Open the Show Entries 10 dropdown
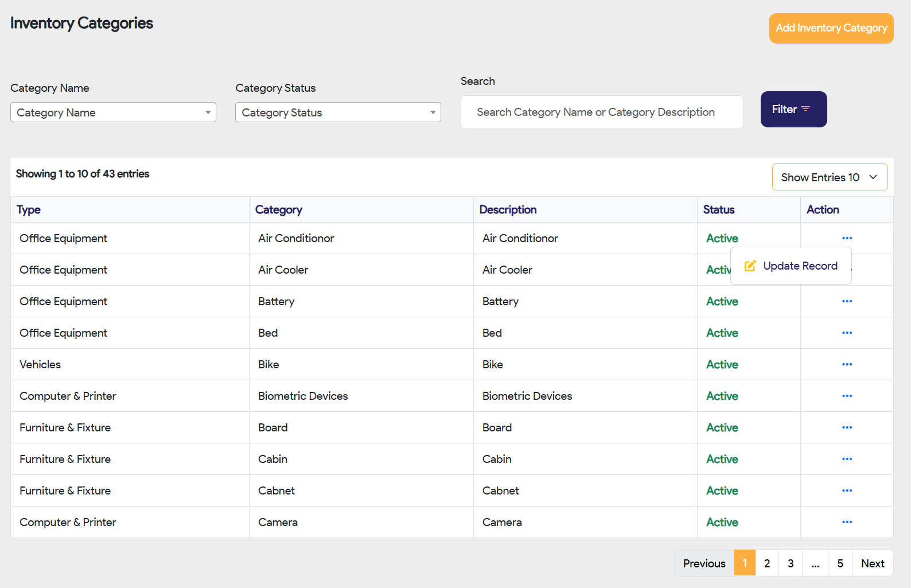The width and height of the screenshot is (911, 588). coord(830,177)
